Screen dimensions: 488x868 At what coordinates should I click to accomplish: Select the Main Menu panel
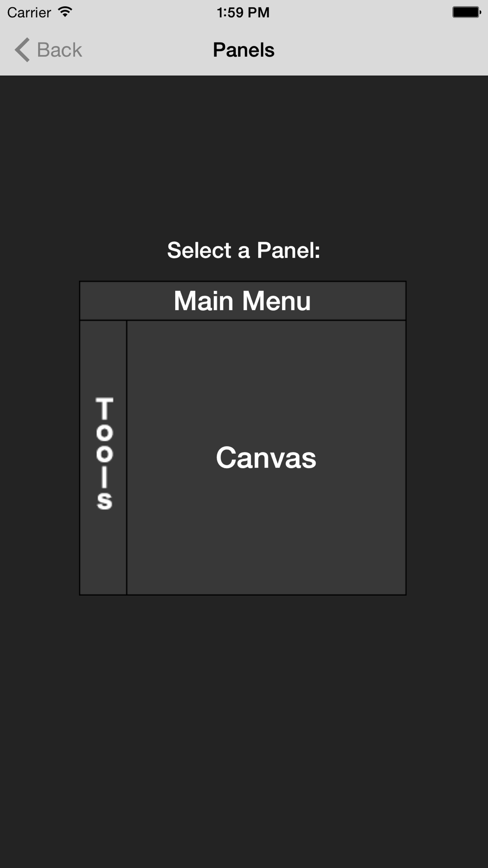243,301
